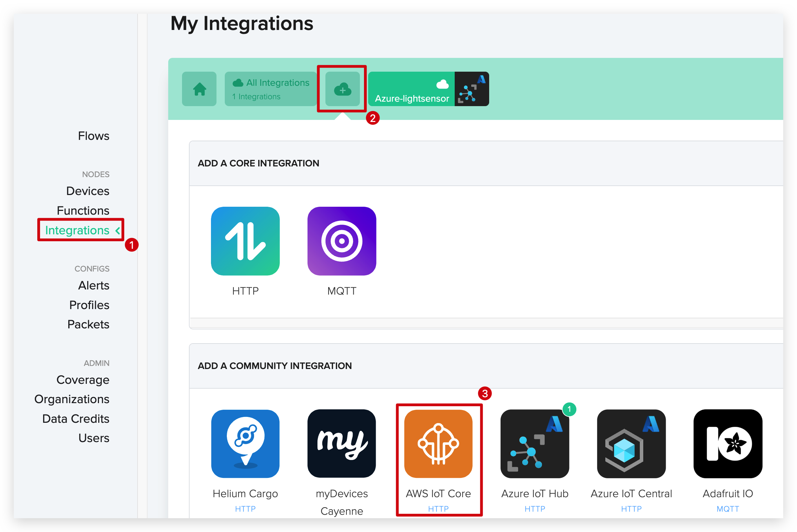Click the chevron next to Integrations
The height and width of the screenshot is (532, 797).
tap(118, 231)
